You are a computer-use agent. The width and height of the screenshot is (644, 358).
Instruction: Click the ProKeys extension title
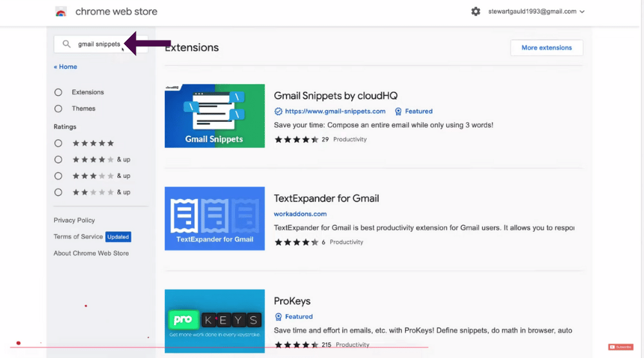292,301
